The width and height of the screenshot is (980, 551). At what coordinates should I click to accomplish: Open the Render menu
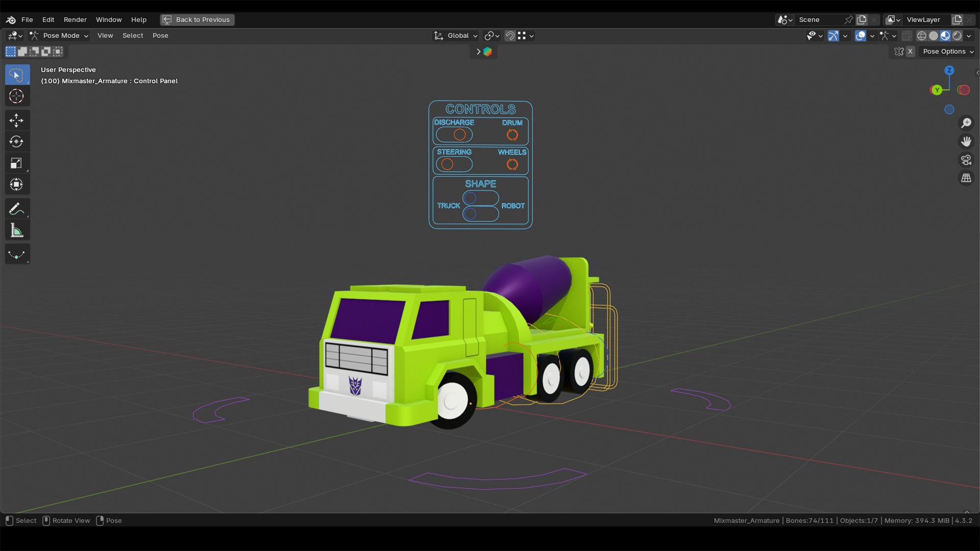[x=75, y=19]
